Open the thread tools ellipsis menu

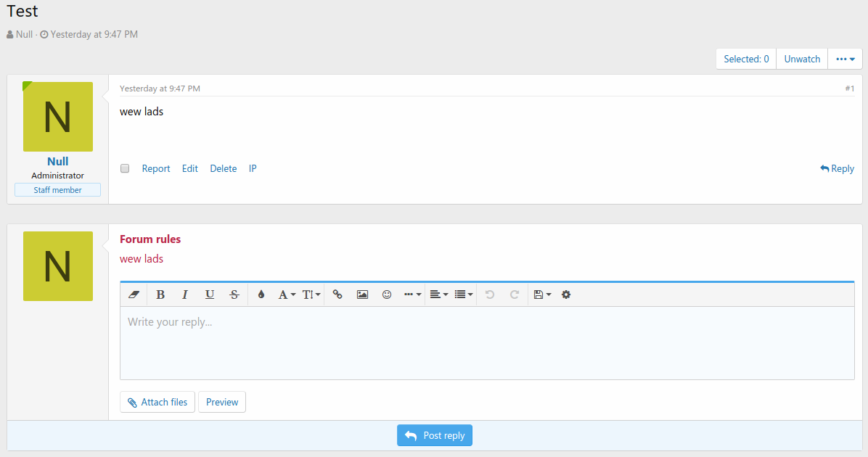point(846,59)
